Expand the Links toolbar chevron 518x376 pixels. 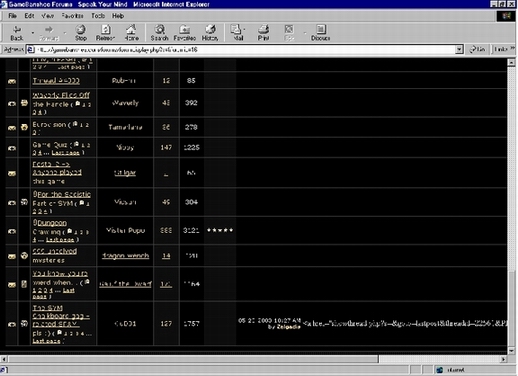click(513, 49)
